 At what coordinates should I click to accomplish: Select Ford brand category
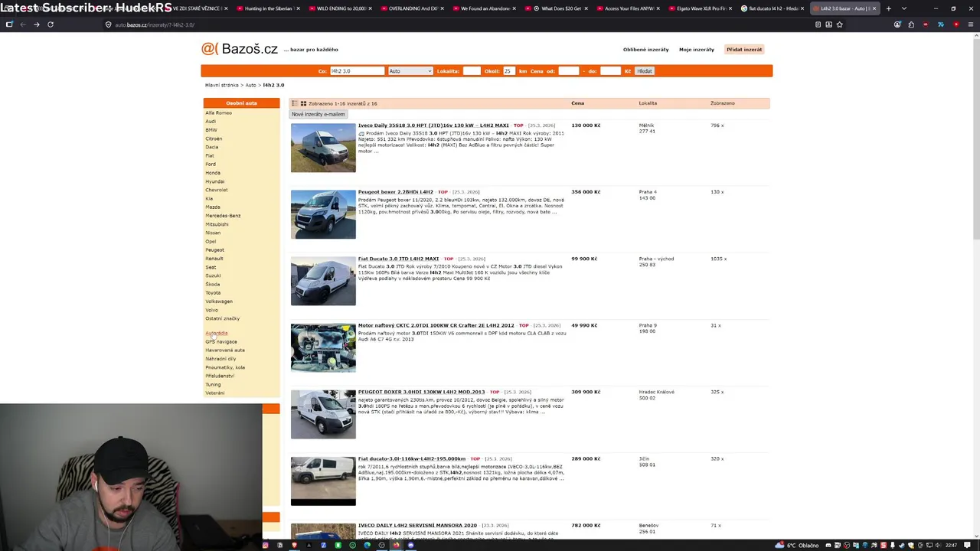click(x=211, y=164)
